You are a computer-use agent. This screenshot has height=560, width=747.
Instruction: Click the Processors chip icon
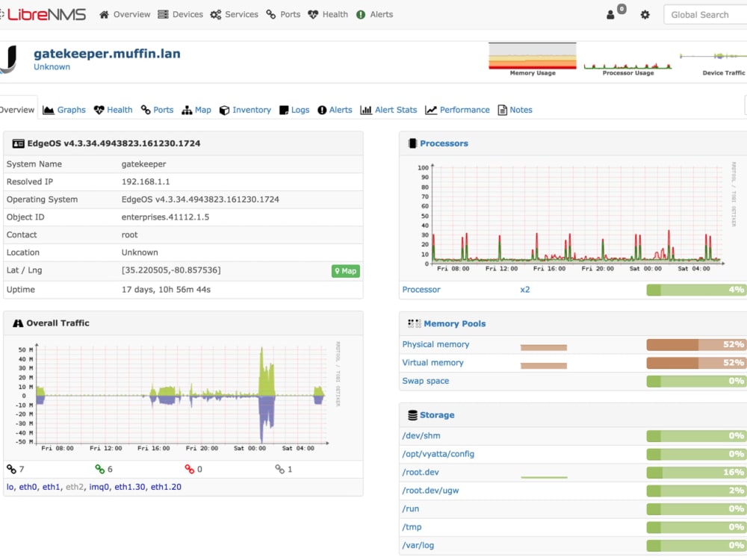click(412, 143)
